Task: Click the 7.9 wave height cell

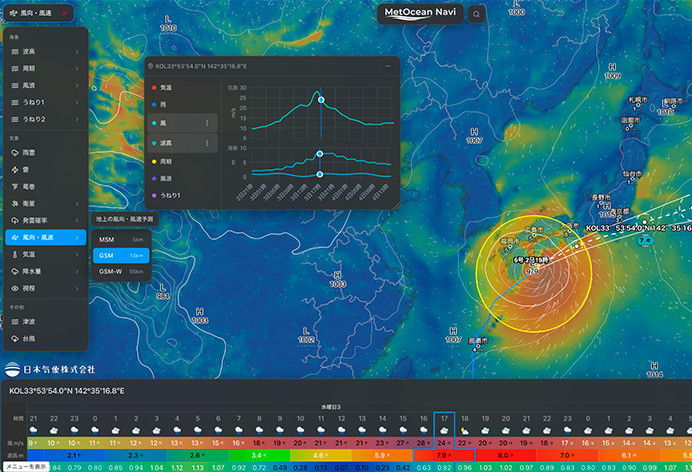Action: [444, 455]
